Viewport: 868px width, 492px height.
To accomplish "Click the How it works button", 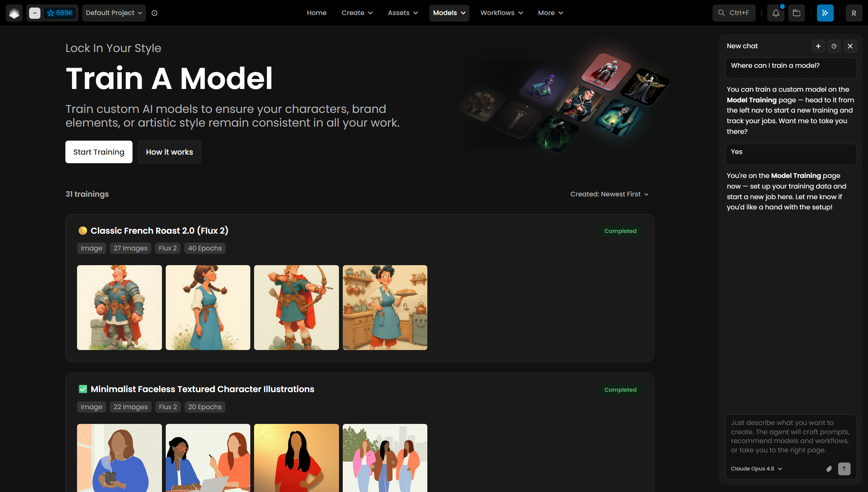I will [x=169, y=152].
